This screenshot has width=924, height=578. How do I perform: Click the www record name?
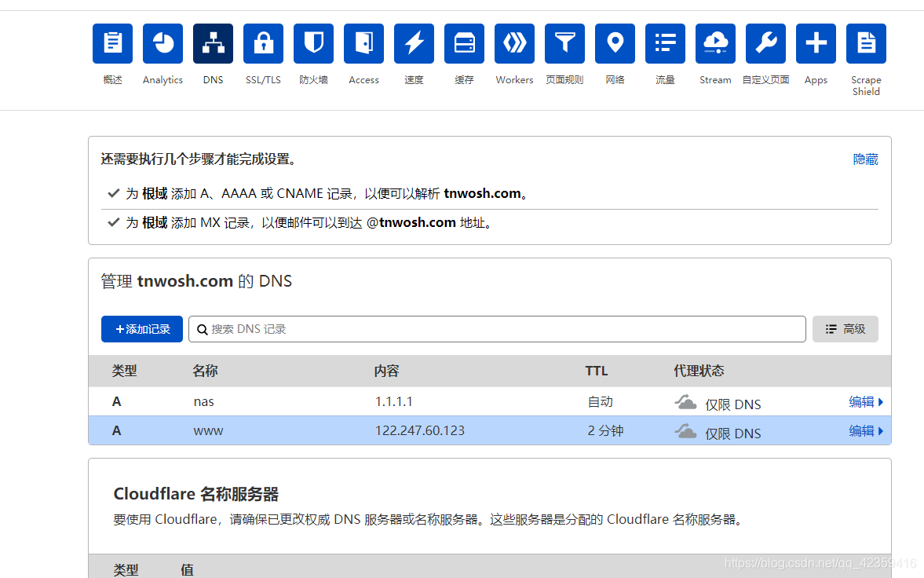(x=208, y=431)
